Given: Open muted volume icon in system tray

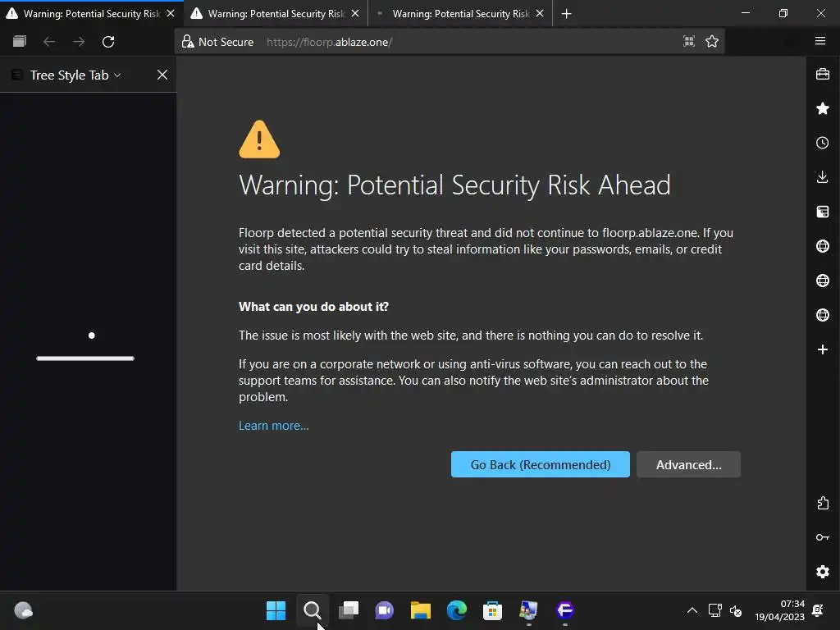Looking at the screenshot, I should 736,610.
